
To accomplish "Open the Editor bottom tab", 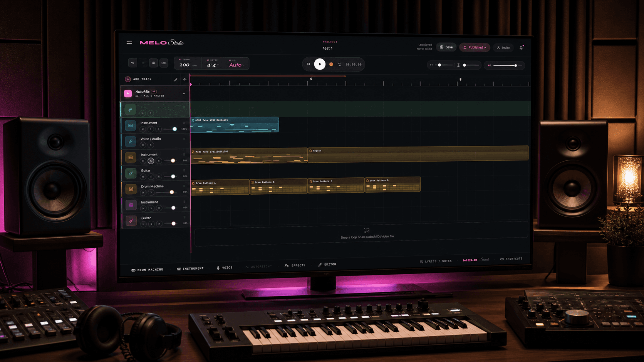I will pos(327,264).
